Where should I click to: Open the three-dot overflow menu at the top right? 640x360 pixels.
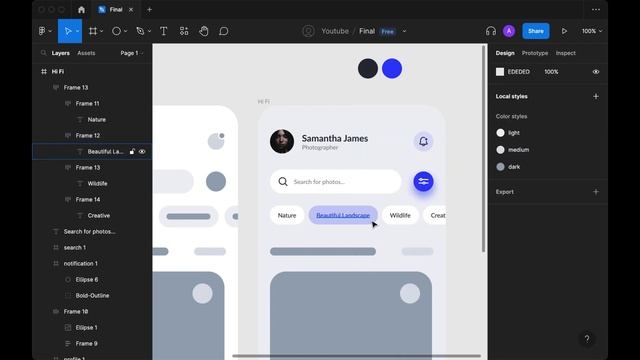pos(596,9)
